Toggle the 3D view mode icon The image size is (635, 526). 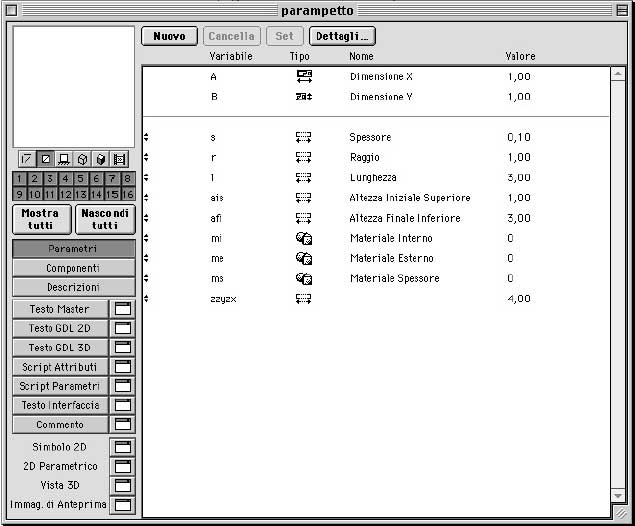(x=83, y=159)
